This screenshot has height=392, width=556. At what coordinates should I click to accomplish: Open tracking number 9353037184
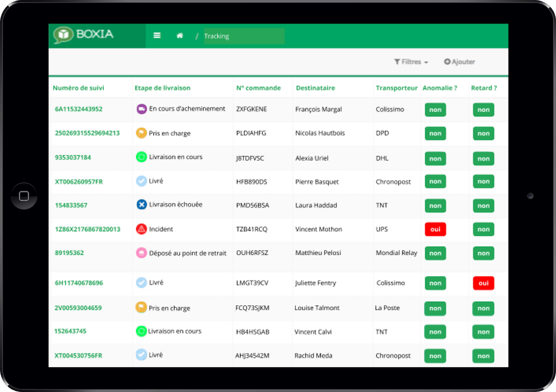point(73,157)
